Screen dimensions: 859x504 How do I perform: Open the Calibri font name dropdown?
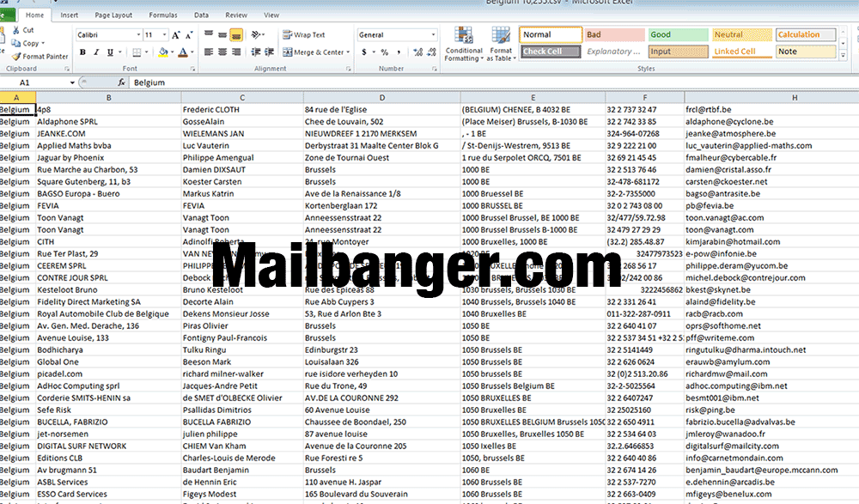(138, 35)
